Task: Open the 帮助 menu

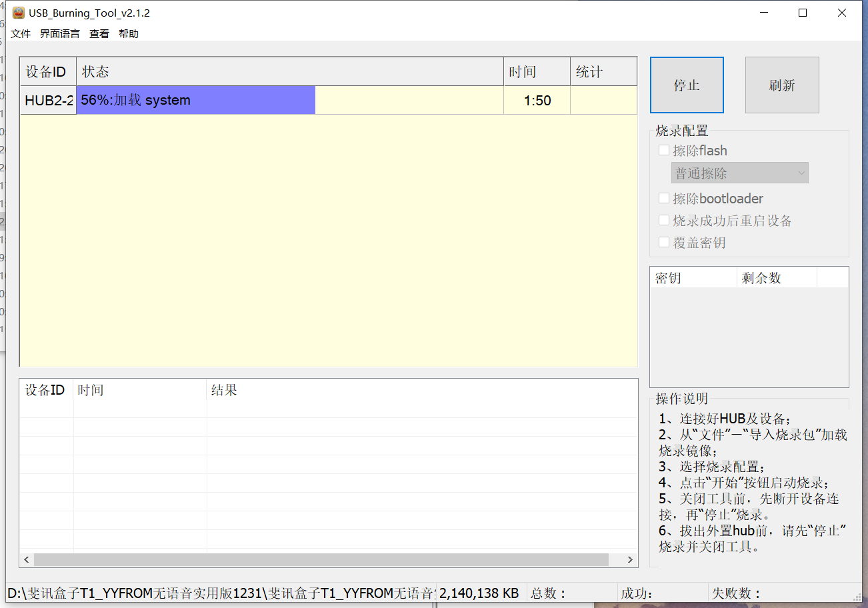Action: pyautogui.click(x=129, y=33)
